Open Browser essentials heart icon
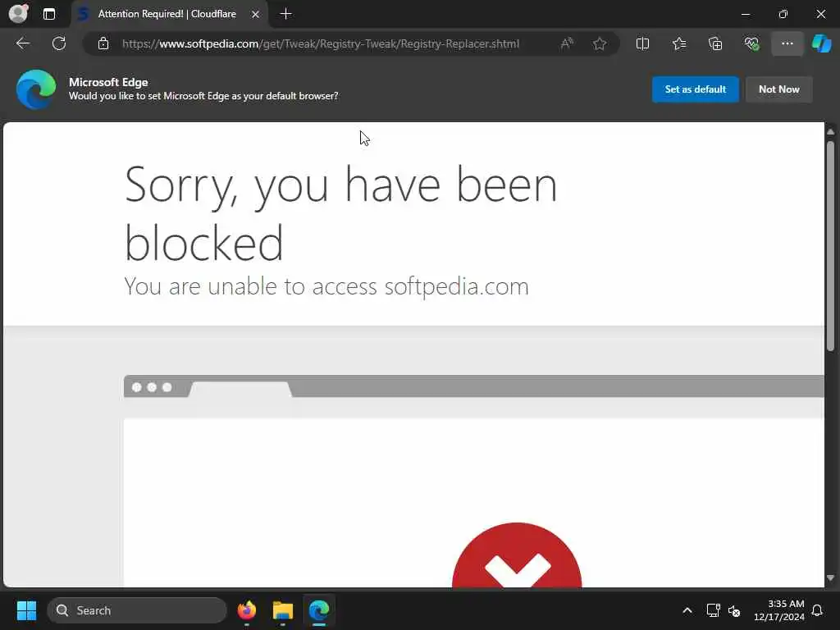Viewport: 840px width, 630px height. point(751,43)
